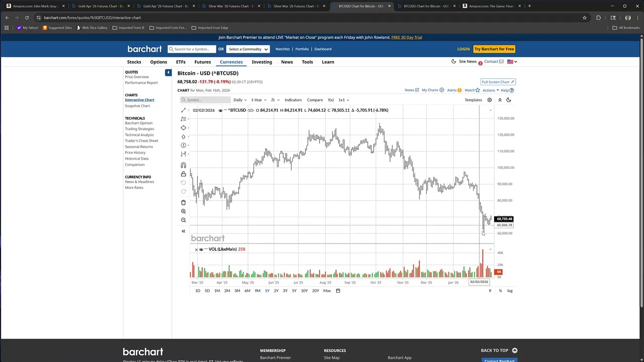Click Compare in chart toolbar
644x362 pixels.
pyautogui.click(x=315, y=100)
